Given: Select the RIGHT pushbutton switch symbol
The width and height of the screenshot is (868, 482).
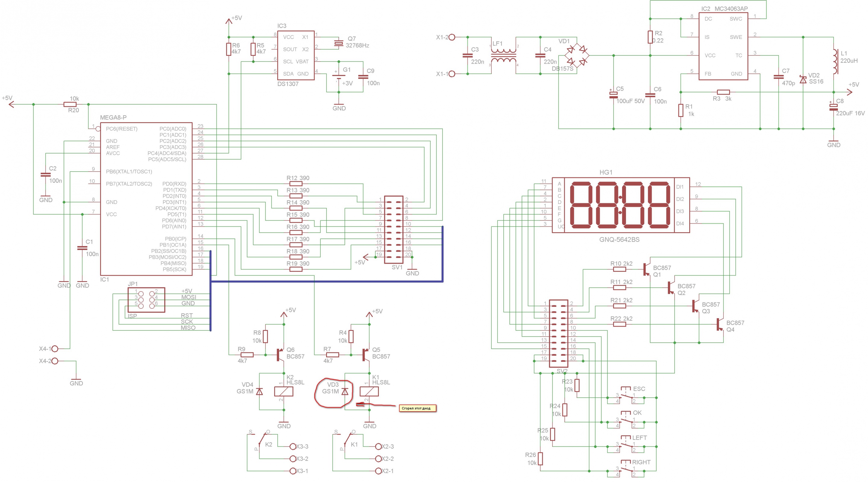Looking at the screenshot, I should (x=626, y=468).
